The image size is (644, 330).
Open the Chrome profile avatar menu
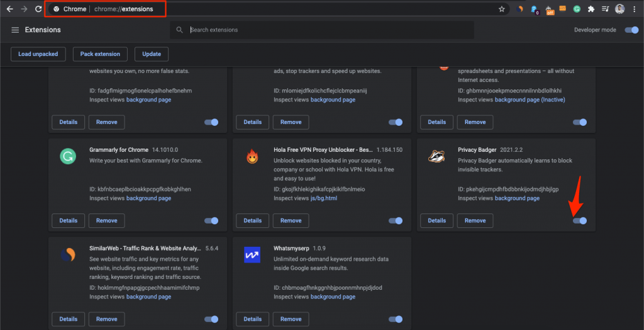tap(620, 9)
